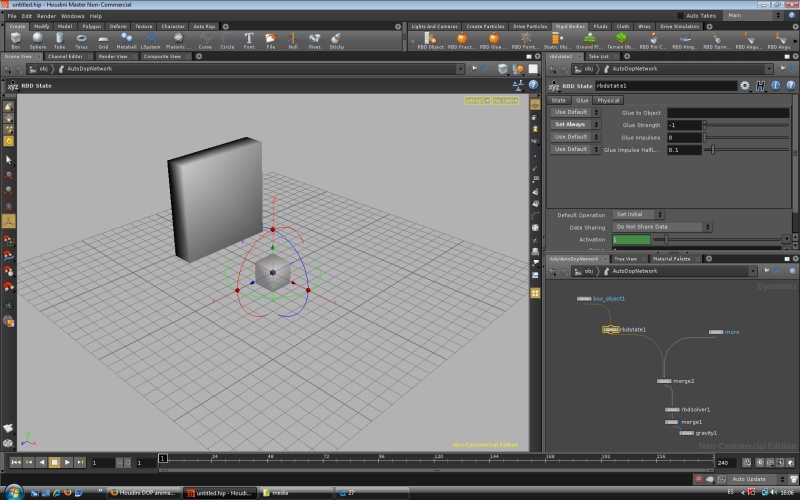800x500 pixels.
Task: Adjust the Activation slider
Action: [x=717, y=239]
